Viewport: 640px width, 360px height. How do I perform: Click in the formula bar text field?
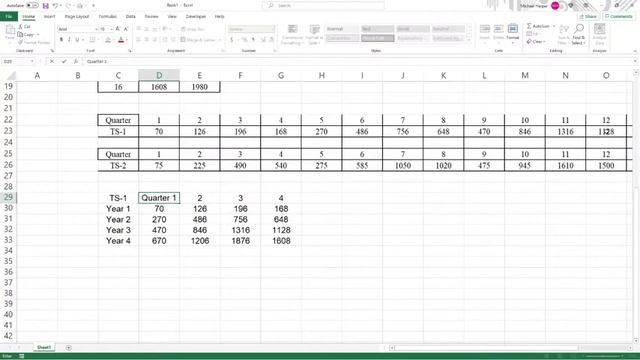tap(357, 61)
